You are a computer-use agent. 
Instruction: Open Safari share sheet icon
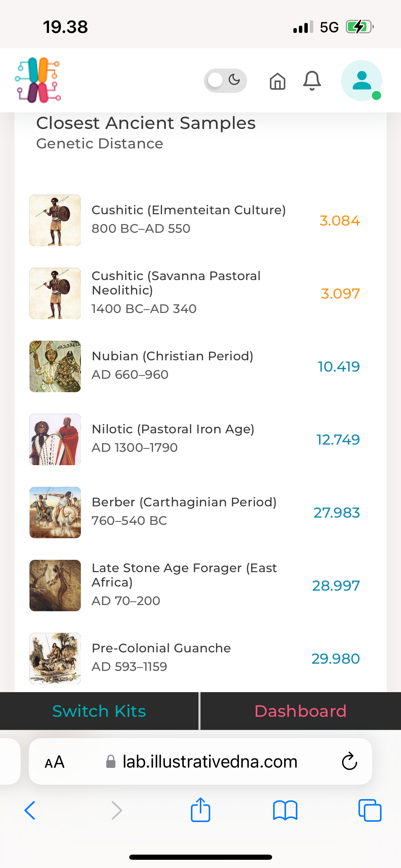click(x=200, y=810)
